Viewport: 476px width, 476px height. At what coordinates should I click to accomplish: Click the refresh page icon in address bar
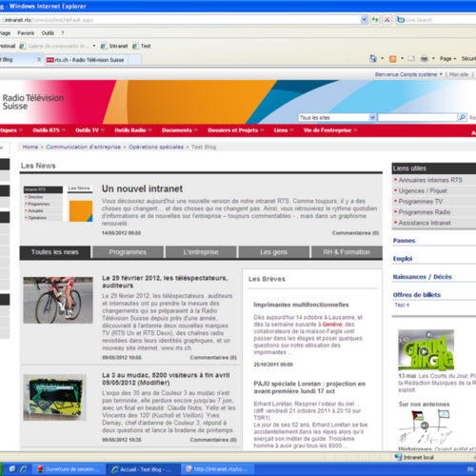click(375, 20)
